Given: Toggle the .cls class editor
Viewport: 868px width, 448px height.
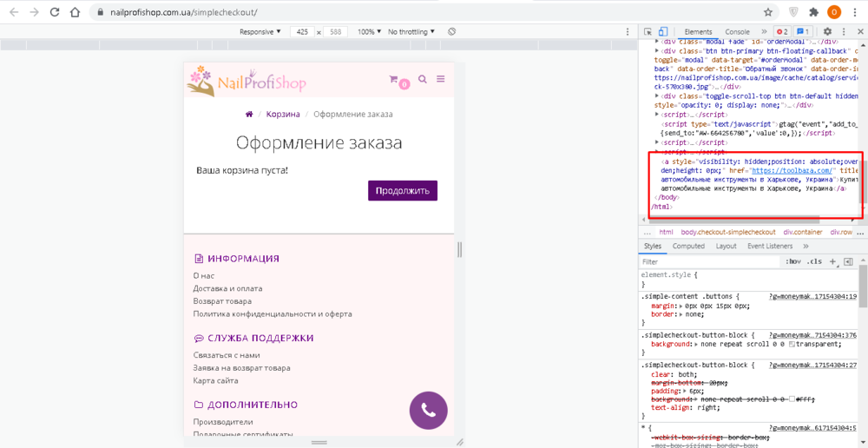Looking at the screenshot, I should point(813,261).
